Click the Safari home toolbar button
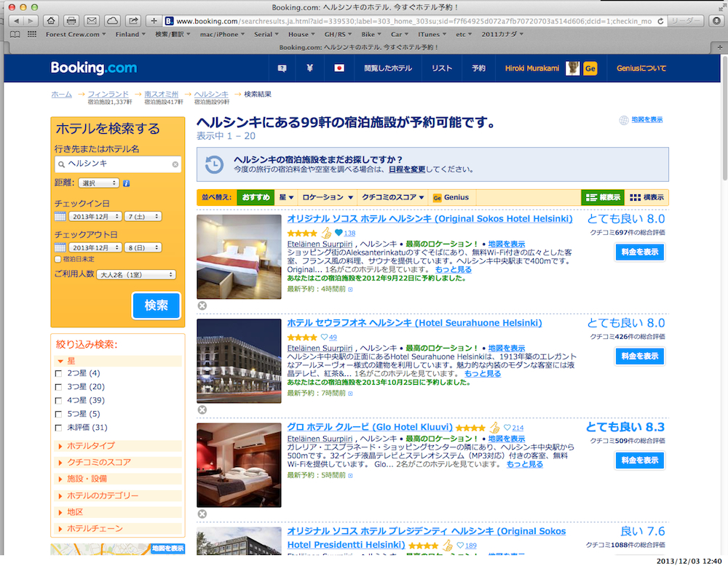Image resolution: width=728 pixels, height=566 pixels. [51, 21]
